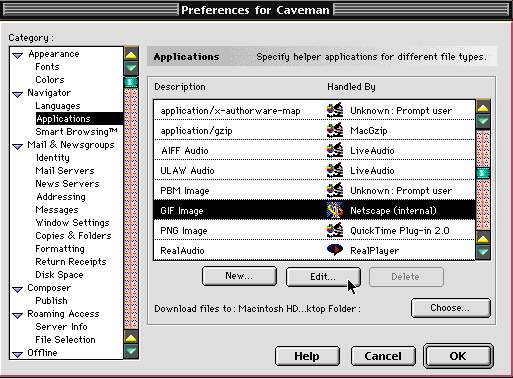This screenshot has width=513, height=379.
Task: Select the application/gzip description
Action: click(196, 131)
